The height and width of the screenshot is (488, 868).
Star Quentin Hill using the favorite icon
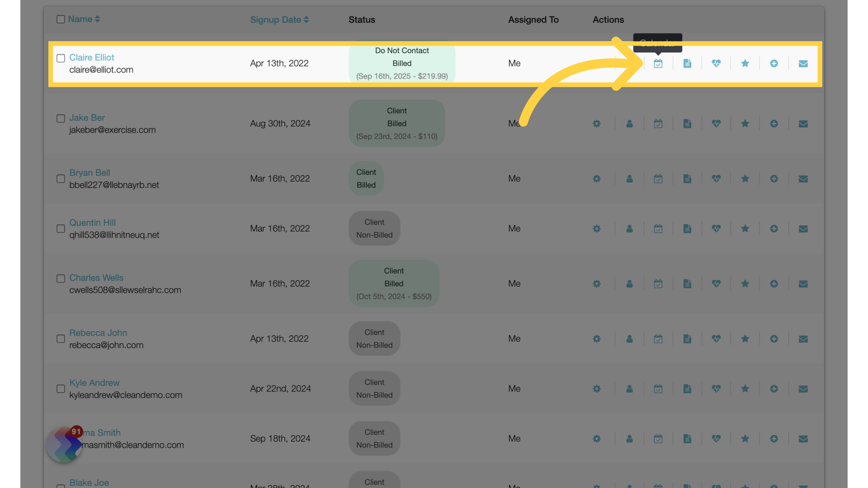tap(745, 229)
